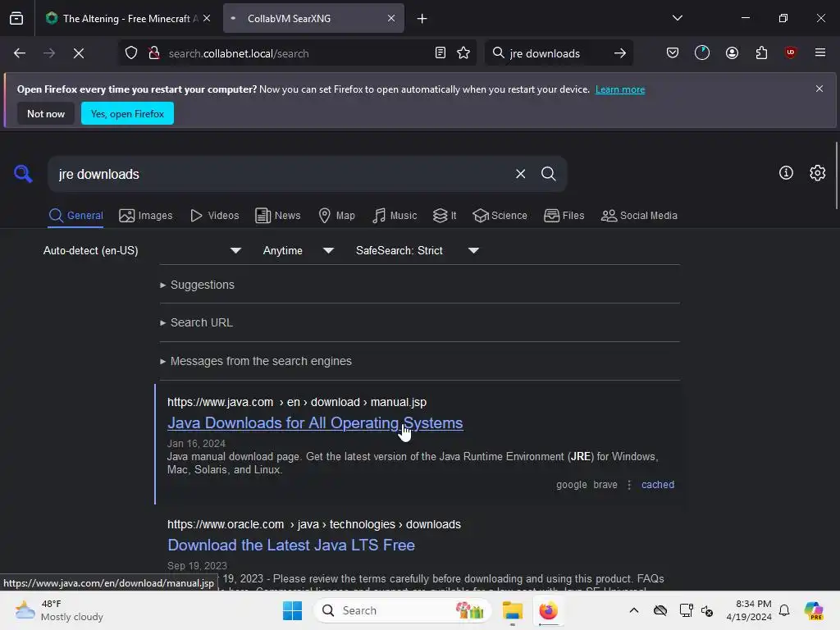Switch to Music search category

tap(395, 216)
